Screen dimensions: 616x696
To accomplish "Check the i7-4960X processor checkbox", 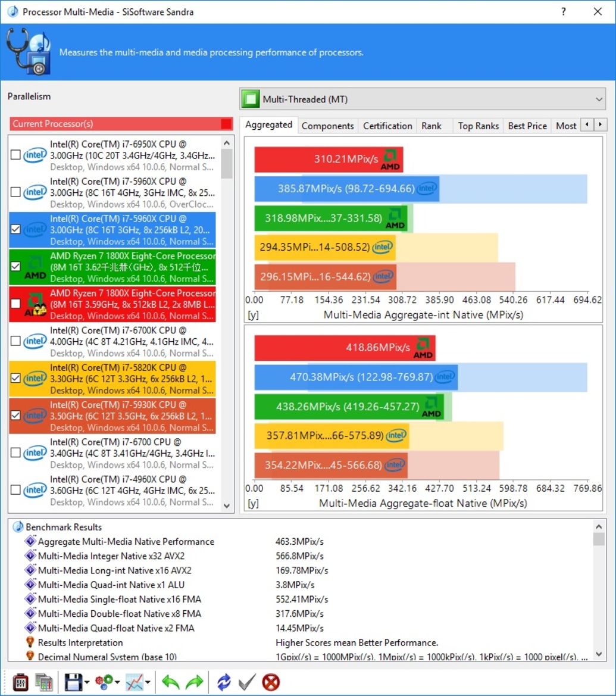I will pos(15,490).
